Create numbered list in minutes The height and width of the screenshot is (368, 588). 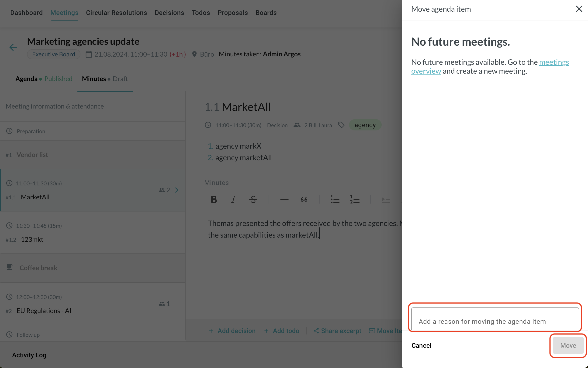pyautogui.click(x=355, y=199)
